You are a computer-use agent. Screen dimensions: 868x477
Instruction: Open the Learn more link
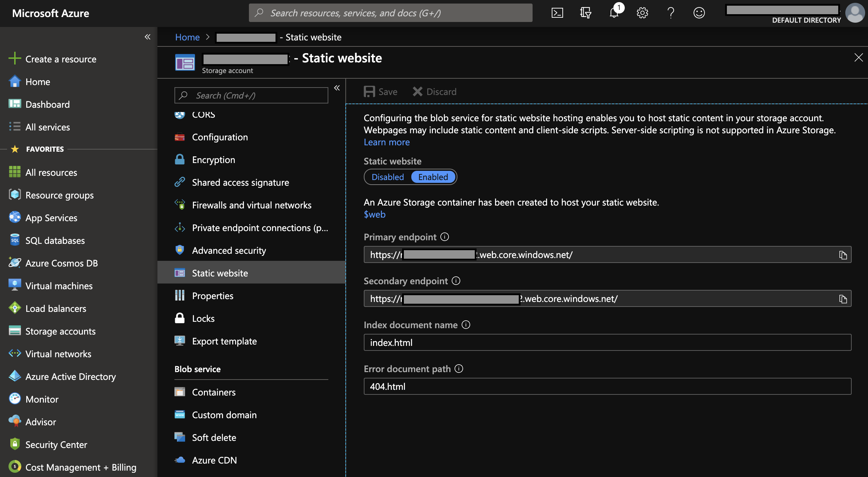coord(386,142)
